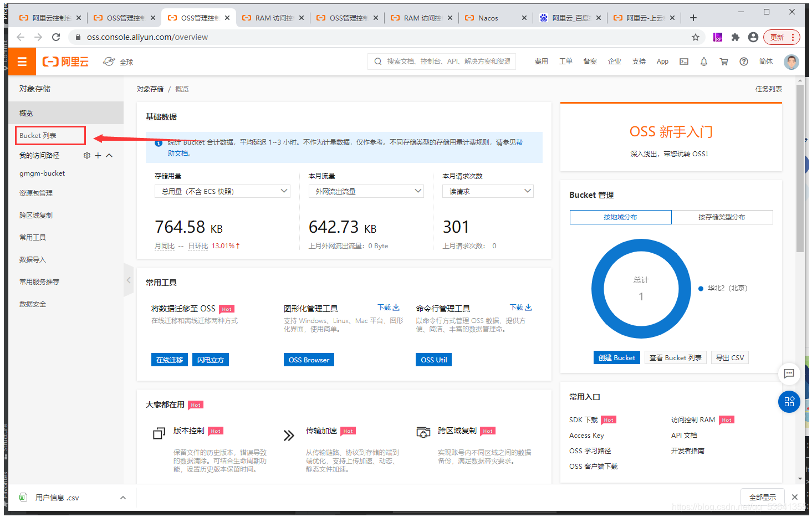This screenshot has height=517, width=812.
Task: Download the 命令行管理工具
Action: 521,307
